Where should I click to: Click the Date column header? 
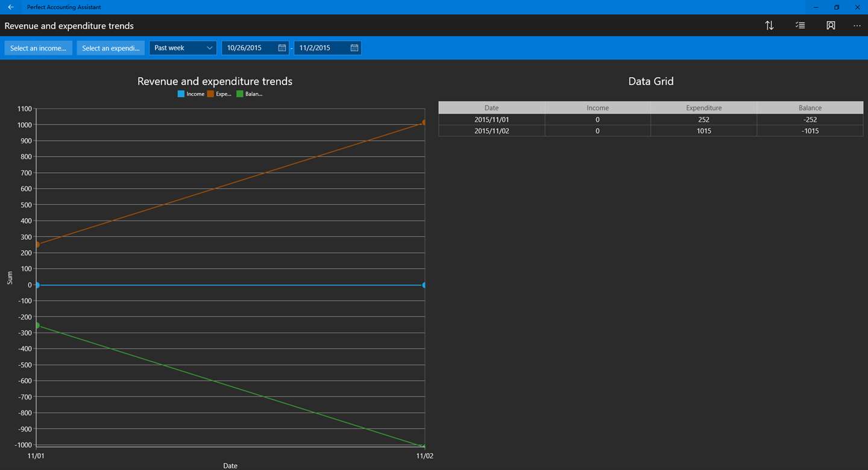pyautogui.click(x=492, y=108)
